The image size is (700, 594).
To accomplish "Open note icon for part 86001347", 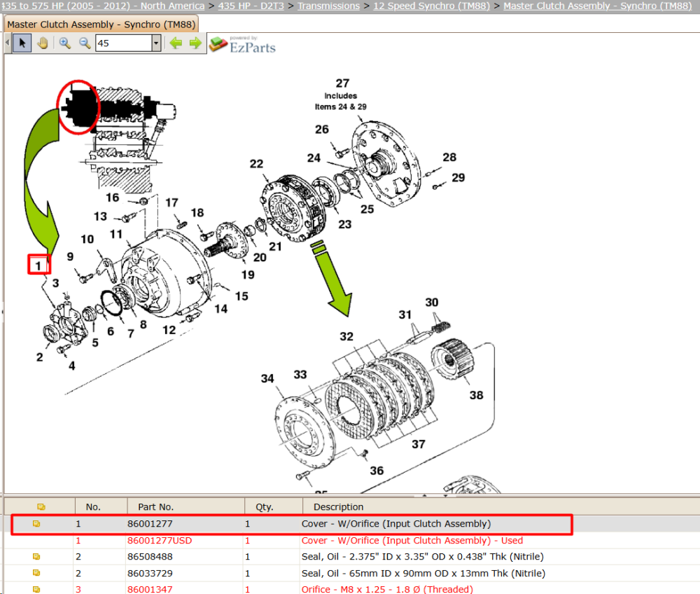I will point(36,590).
